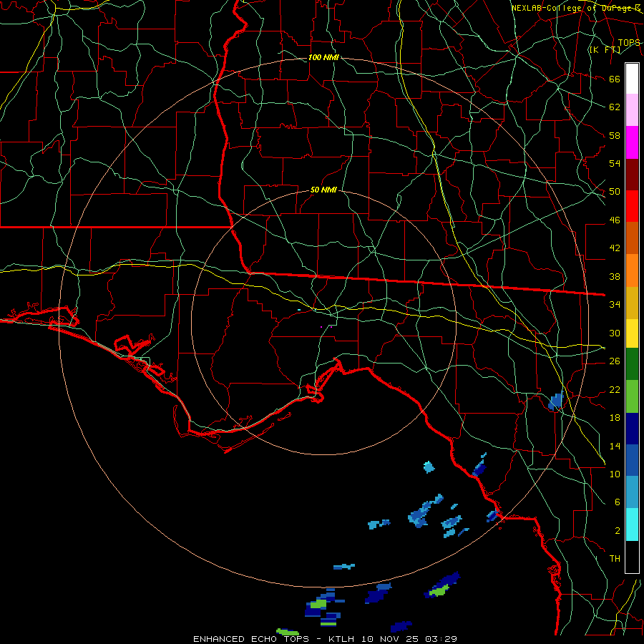This screenshot has height=644, width=644.
Task: Click the burnt orange legend color band
Action: point(632,238)
